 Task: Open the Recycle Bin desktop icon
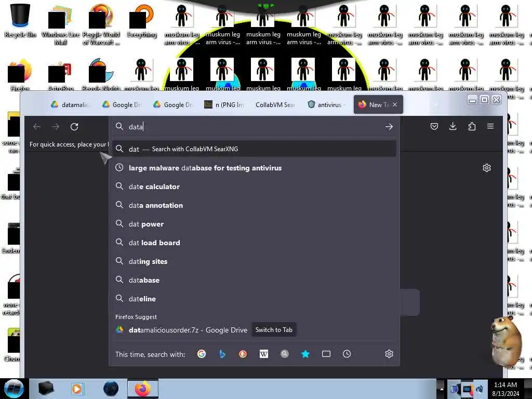(x=20, y=20)
